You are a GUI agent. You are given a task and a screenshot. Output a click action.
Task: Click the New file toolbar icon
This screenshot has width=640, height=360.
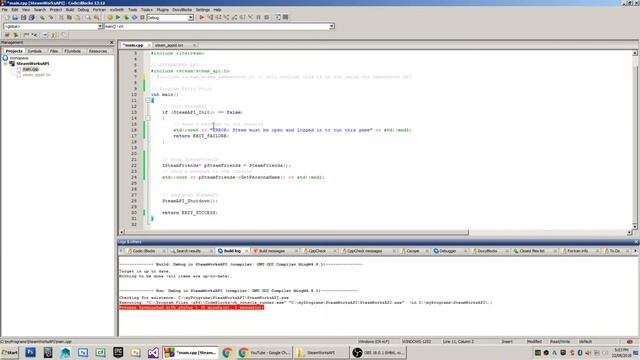tap(7, 18)
